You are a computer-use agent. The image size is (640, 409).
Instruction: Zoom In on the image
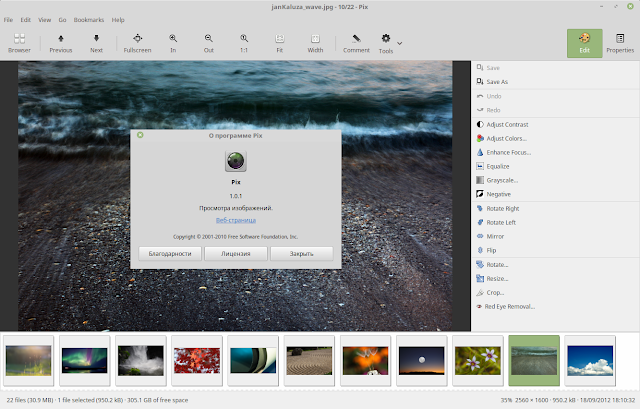(173, 43)
